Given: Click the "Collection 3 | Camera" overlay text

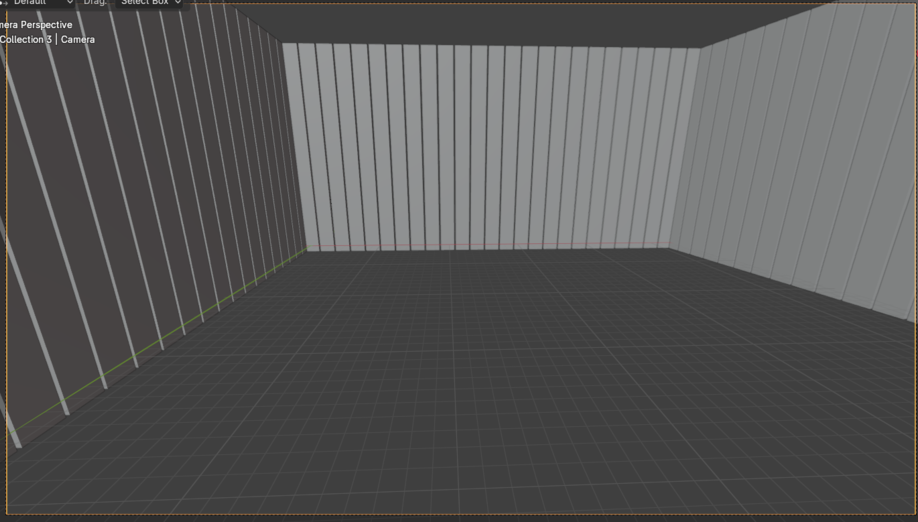Looking at the screenshot, I should point(47,40).
